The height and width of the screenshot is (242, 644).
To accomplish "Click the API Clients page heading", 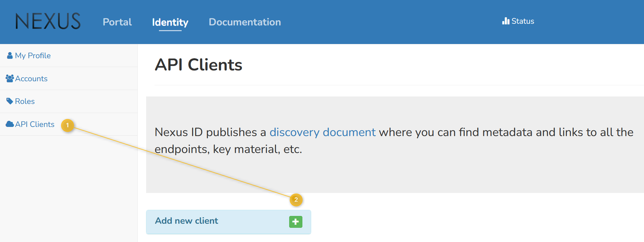I will coord(199,65).
